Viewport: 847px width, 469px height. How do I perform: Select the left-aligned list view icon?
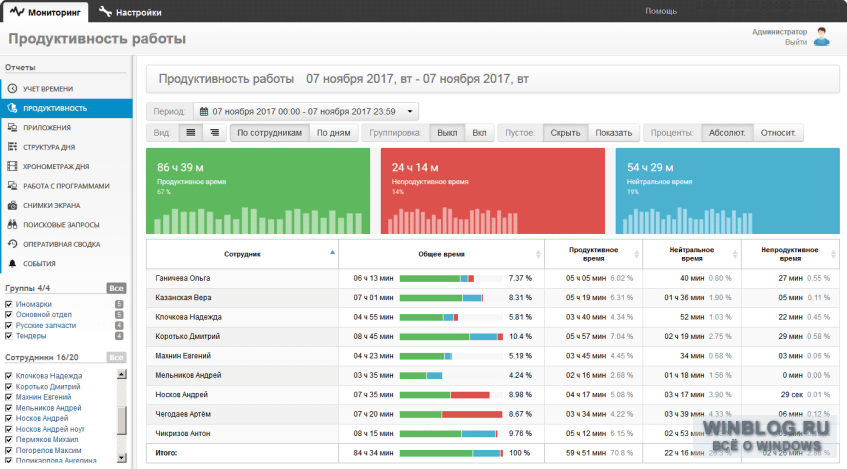pyautogui.click(x=191, y=132)
